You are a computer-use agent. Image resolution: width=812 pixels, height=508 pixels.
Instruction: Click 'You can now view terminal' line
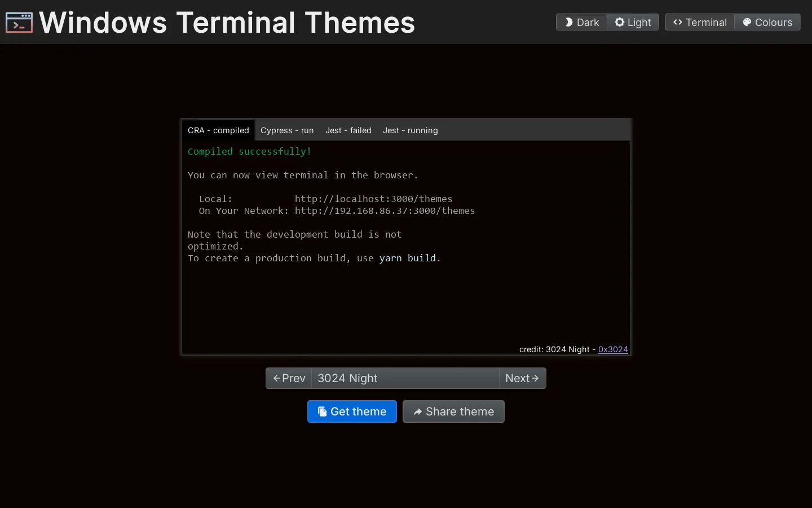point(303,175)
